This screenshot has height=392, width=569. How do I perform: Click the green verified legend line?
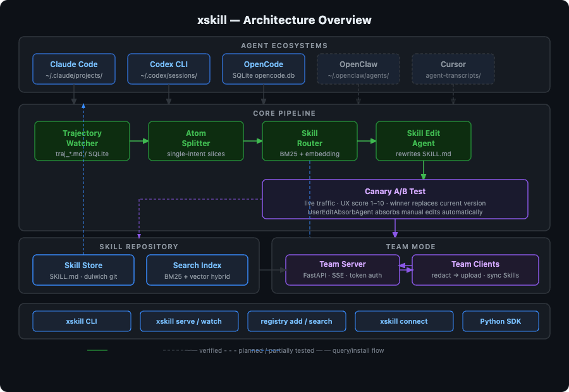(97, 350)
